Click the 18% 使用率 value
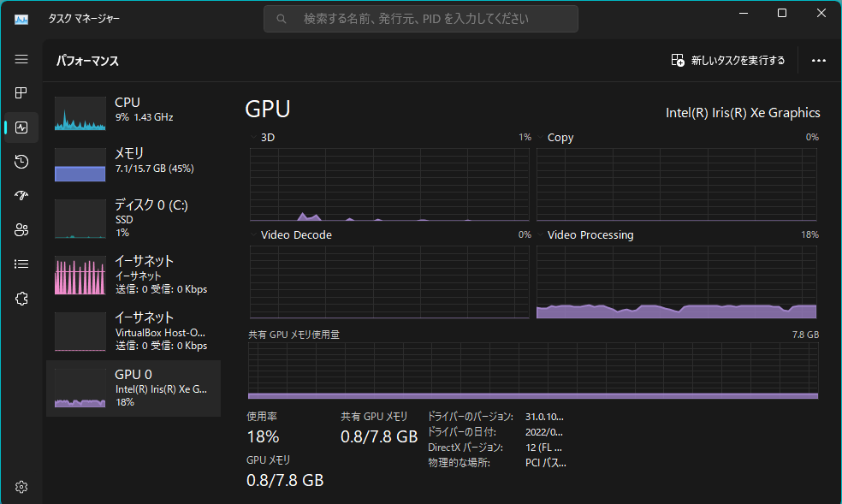Viewport: 842px width, 504px height. click(x=264, y=436)
